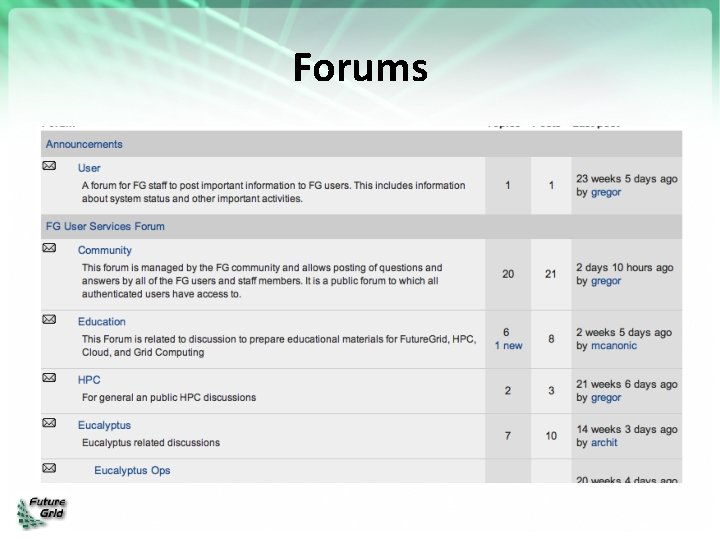Click the envelope icon beside HPC forum
The width and height of the screenshot is (720, 540).
pos(49,378)
